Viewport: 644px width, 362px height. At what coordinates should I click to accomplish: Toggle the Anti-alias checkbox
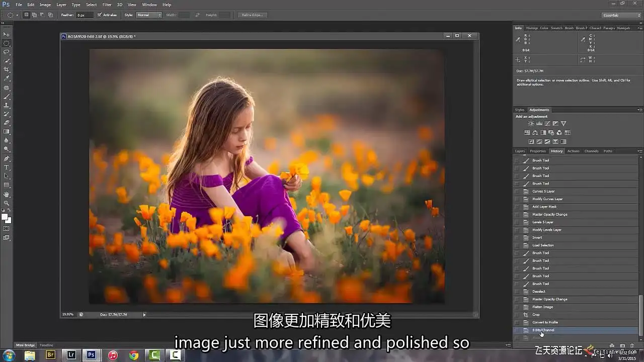pyautogui.click(x=100, y=15)
